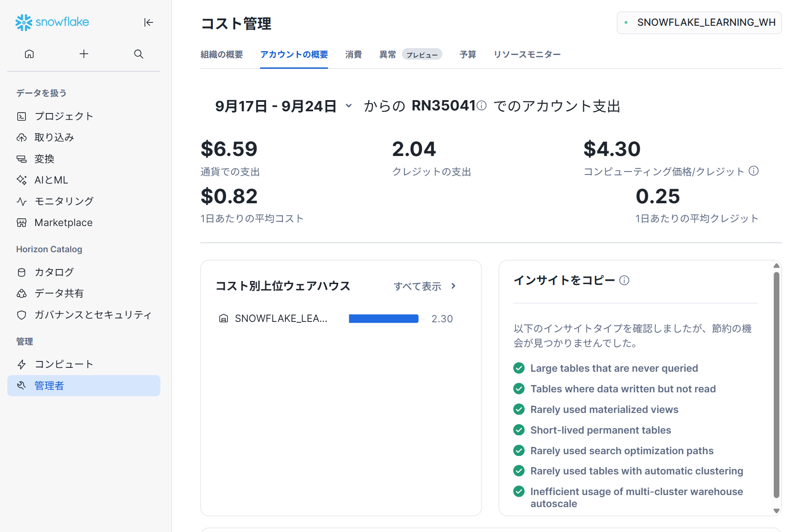This screenshot has width=800, height=532.
Task: Click the カタログ database icon
Action: click(x=21, y=272)
